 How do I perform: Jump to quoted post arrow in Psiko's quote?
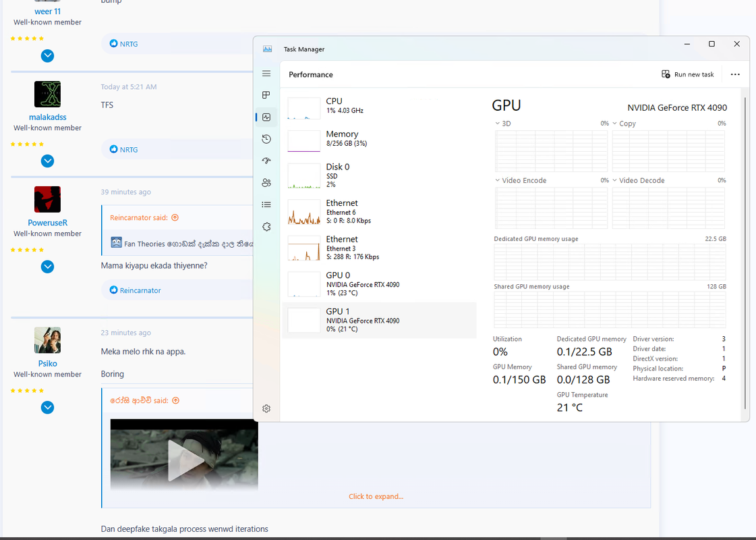[x=175, y=400]
